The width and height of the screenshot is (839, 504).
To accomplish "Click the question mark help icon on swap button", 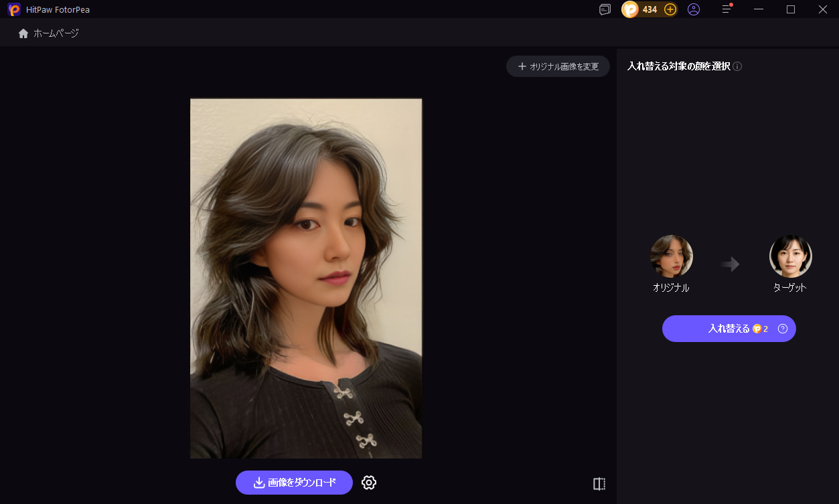I will [782, 329].
